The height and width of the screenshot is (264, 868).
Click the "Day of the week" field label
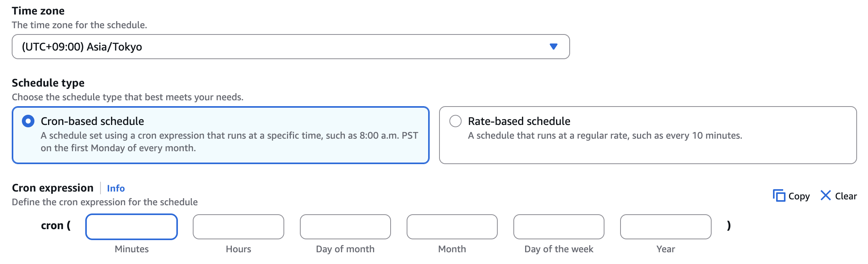(559, 249)
